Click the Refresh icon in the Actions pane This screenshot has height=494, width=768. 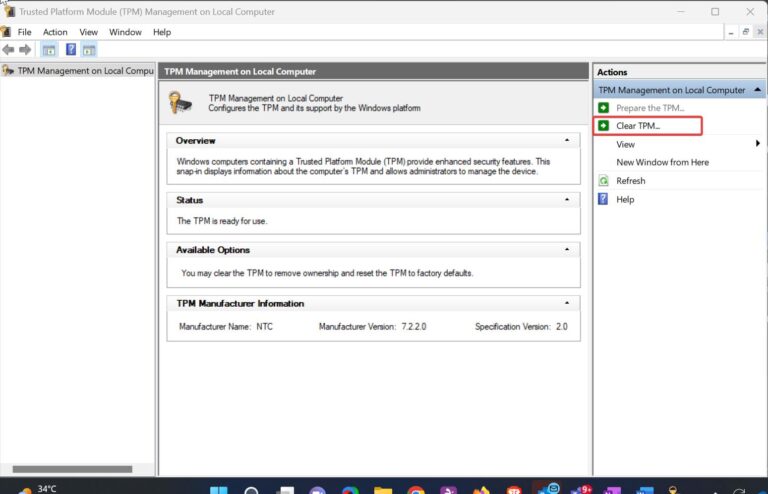coord(603,181)
